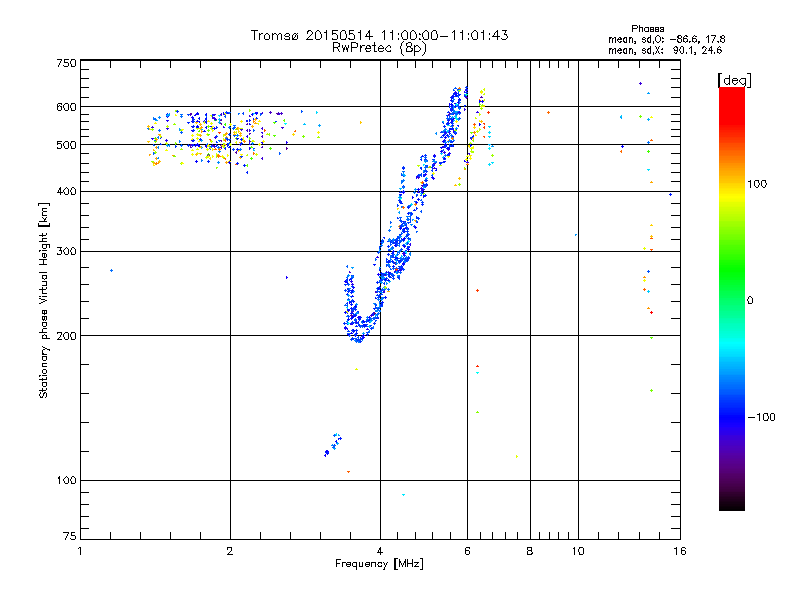Click the y-axis tick label "750"
This screenshot has height=600, width=800.
coord(66,63)
